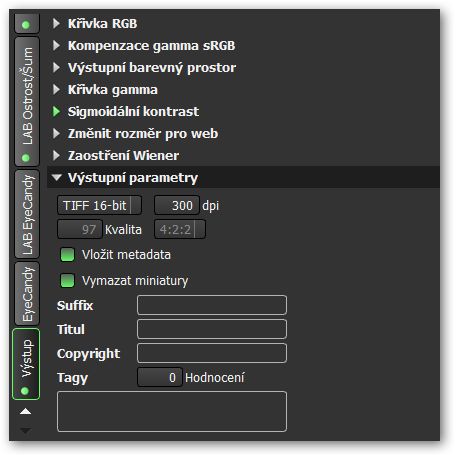Toggle the Vymazat miniatury checkbox
This screenshot has width=454, height=455.
click(67, 280)
